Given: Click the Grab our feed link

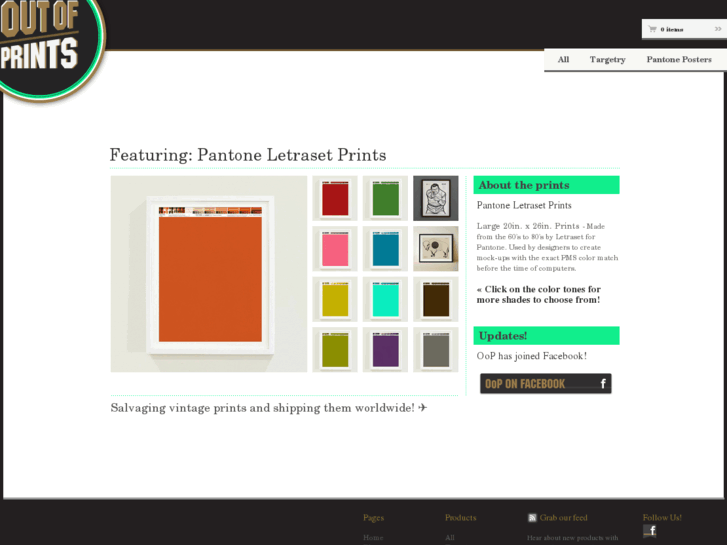Looking at the screenshot, I should [x=563, y=518].
